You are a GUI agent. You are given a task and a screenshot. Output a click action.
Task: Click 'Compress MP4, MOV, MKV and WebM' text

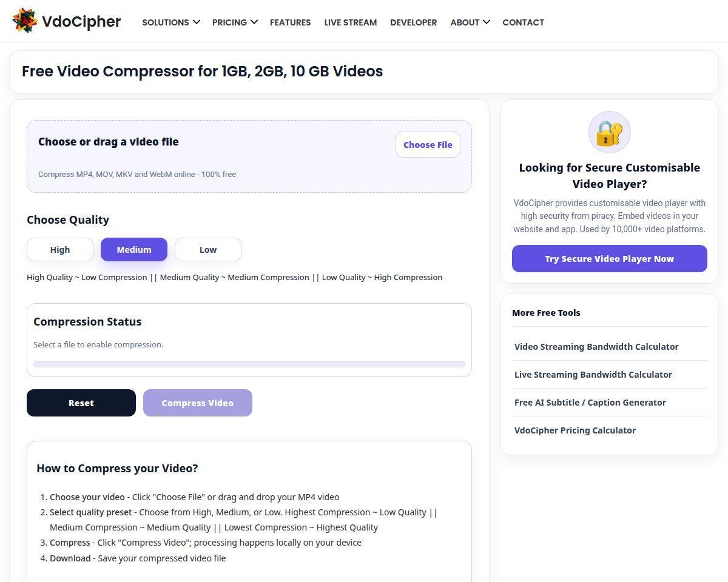(x=137, y=174)
